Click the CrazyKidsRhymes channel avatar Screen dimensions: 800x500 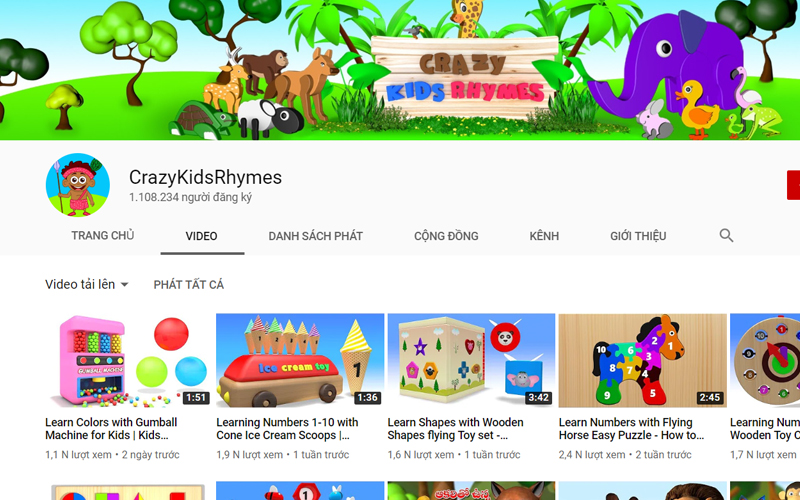78,185
